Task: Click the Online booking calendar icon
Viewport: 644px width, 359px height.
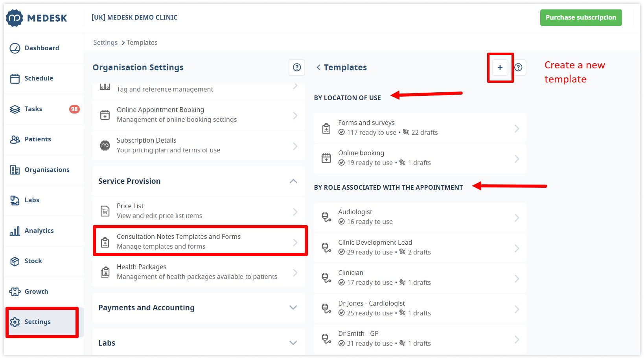Action: coord(326,158)
